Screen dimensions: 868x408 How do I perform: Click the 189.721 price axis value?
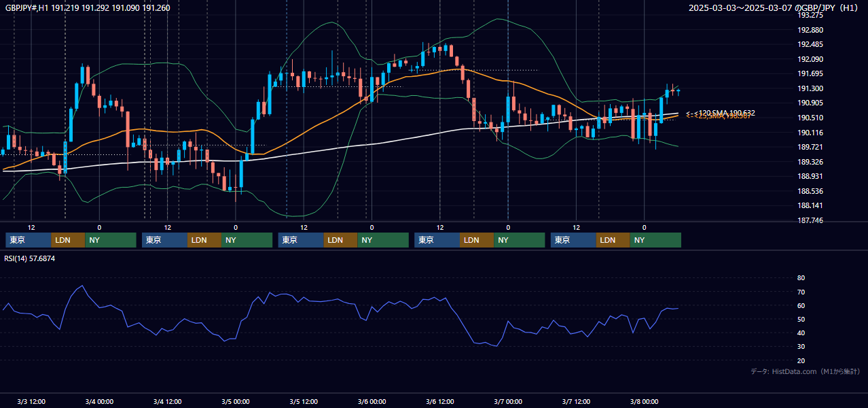point(810,147)
